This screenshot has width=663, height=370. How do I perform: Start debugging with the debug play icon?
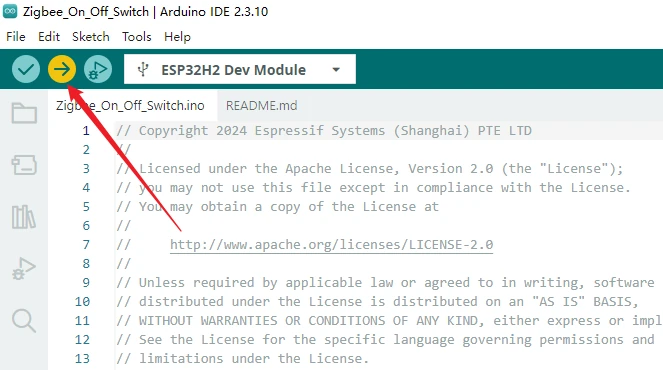[x=98, y=69]
